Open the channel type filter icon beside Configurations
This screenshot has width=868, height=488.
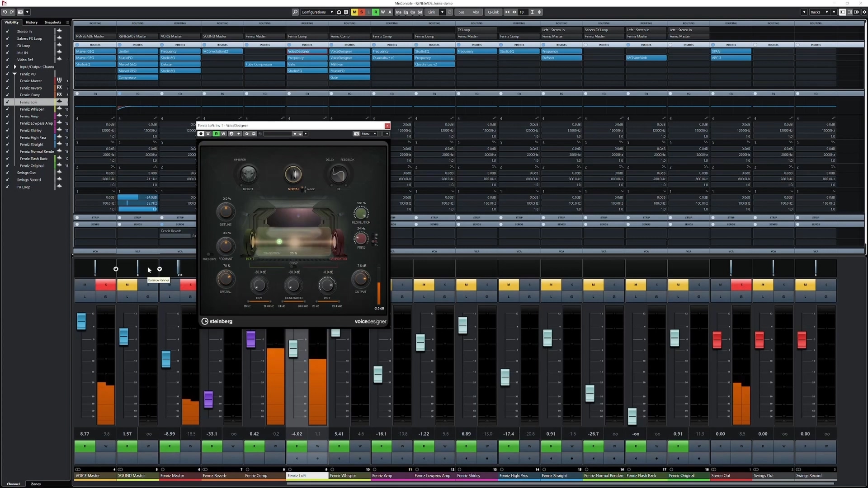pos(339,12)
